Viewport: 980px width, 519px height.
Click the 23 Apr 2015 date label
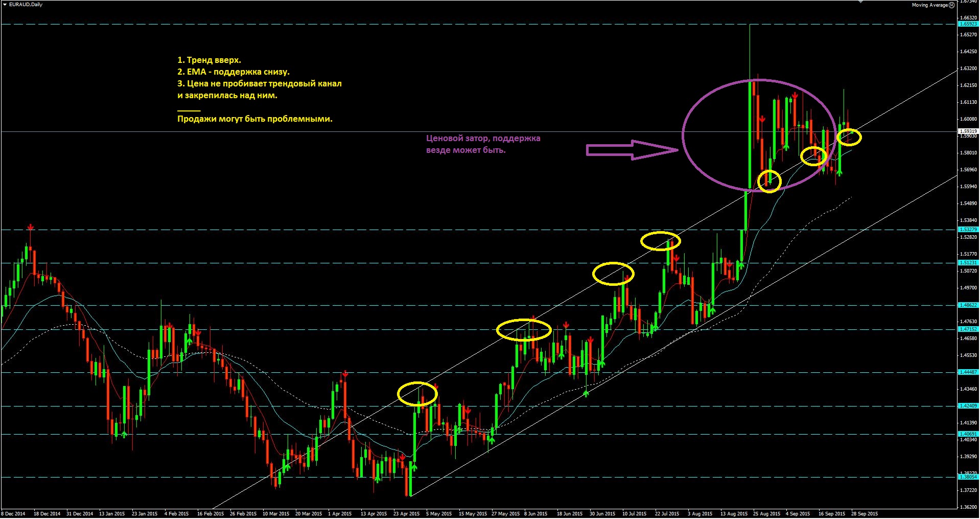click(407, 514)
